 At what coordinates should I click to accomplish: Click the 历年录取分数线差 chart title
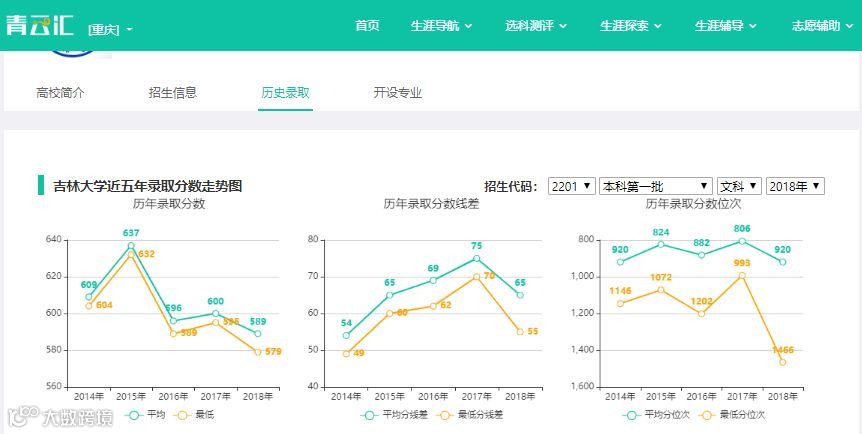(432, 204)
